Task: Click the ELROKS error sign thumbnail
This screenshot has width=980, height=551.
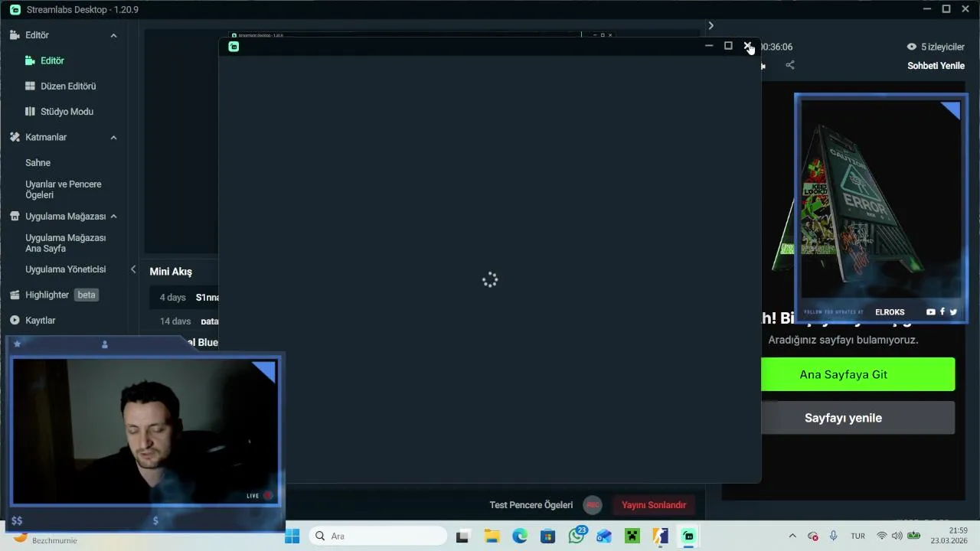Action: pos(880,208)
